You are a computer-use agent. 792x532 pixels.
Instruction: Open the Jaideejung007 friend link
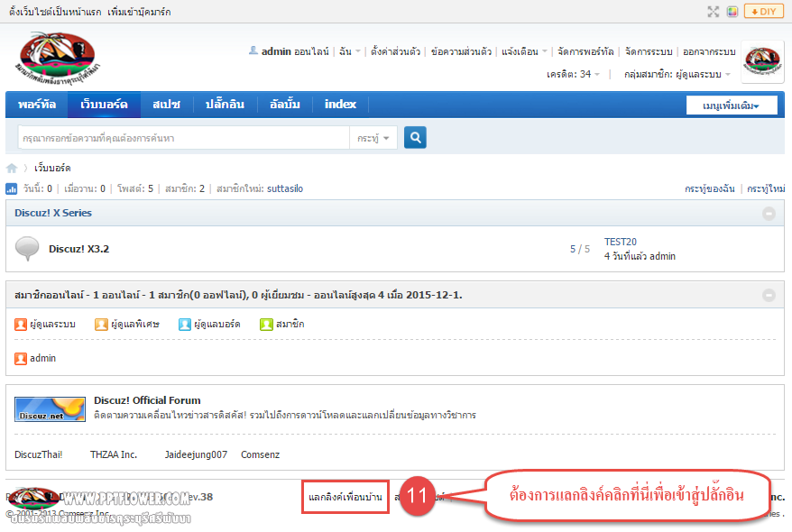[196, 454]
